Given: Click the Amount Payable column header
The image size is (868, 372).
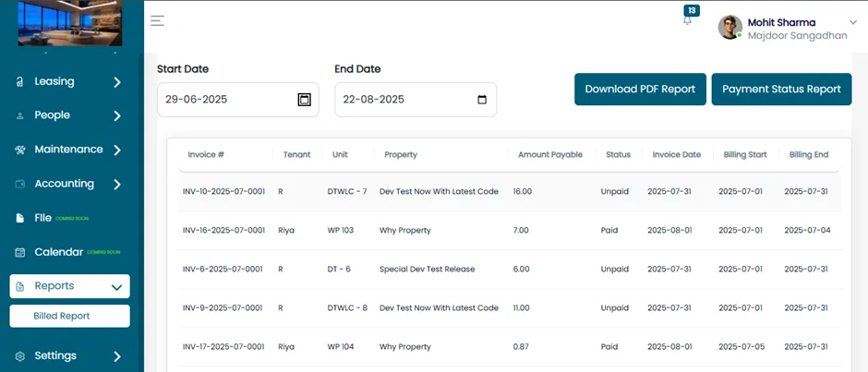Looking at the screenshot, I should (x=550, y=155).
